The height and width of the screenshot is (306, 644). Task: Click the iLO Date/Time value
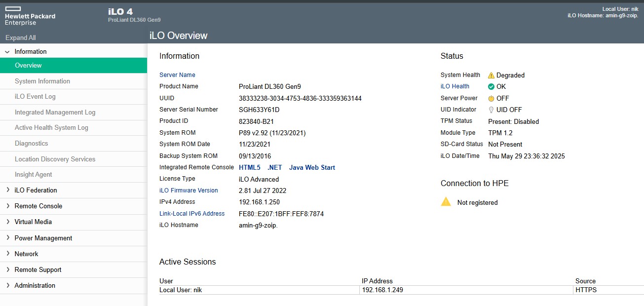tap(527, 156)
